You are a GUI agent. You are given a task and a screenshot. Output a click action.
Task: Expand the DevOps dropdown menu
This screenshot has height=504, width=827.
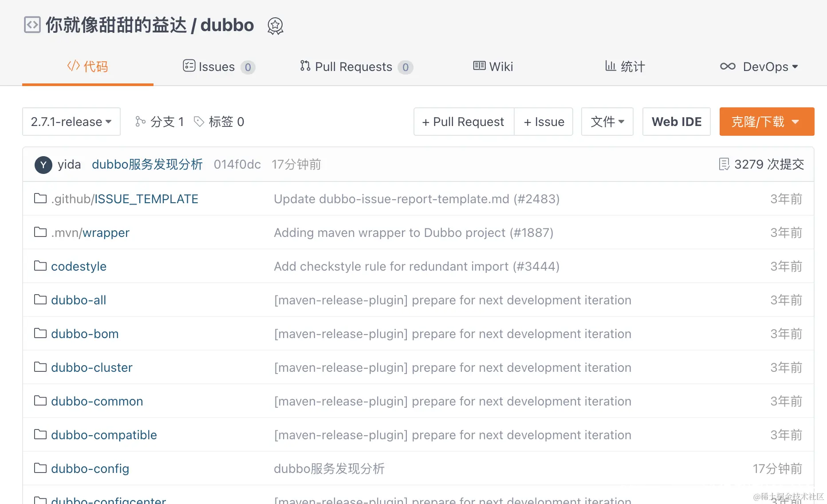pos(759,67)
